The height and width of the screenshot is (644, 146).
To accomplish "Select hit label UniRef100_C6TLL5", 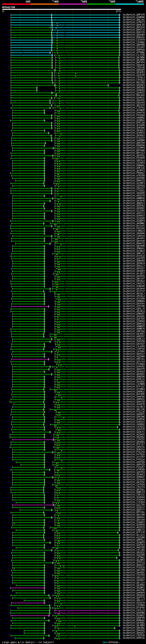I will click(x=134, y=610).
